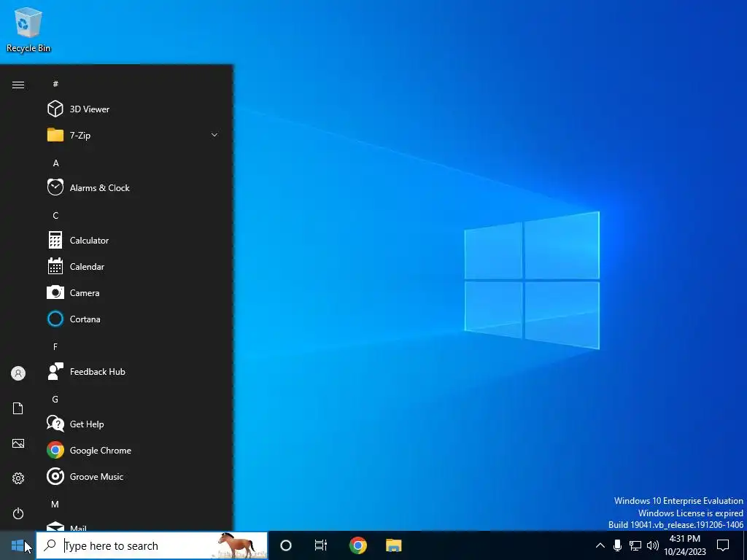The height and width of the screenshot is (560, 747).
Task: Launch the Camera app
Action: click(133, 293)
